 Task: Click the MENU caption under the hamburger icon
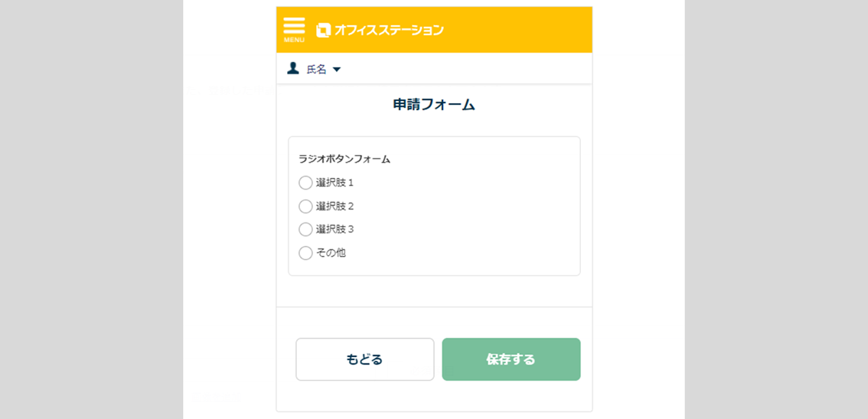click(294, 40)
